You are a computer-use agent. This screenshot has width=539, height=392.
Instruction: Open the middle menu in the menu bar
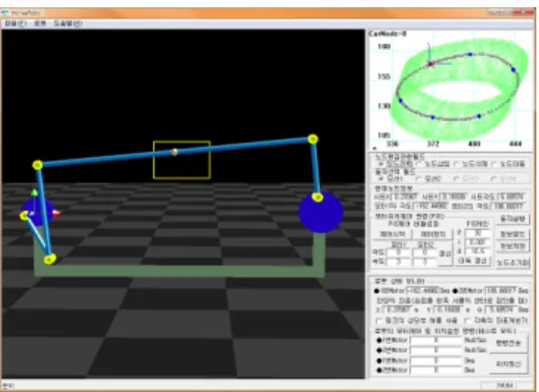point(40,24)
